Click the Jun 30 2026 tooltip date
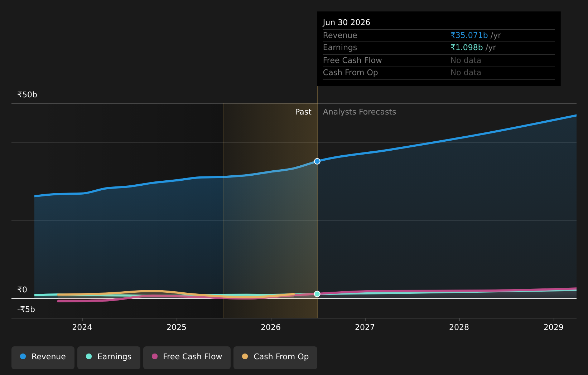This screenshot has width=588, height=375. 347,23
